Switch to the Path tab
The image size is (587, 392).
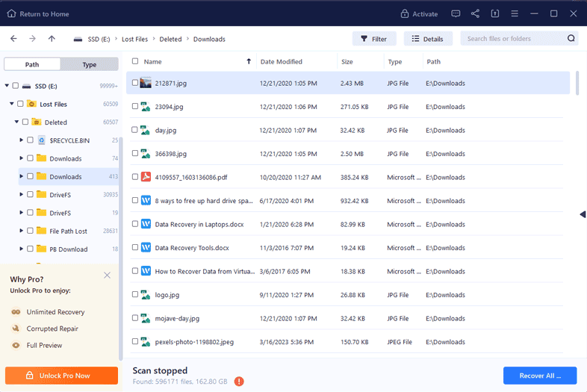click(x=32, y=64)
